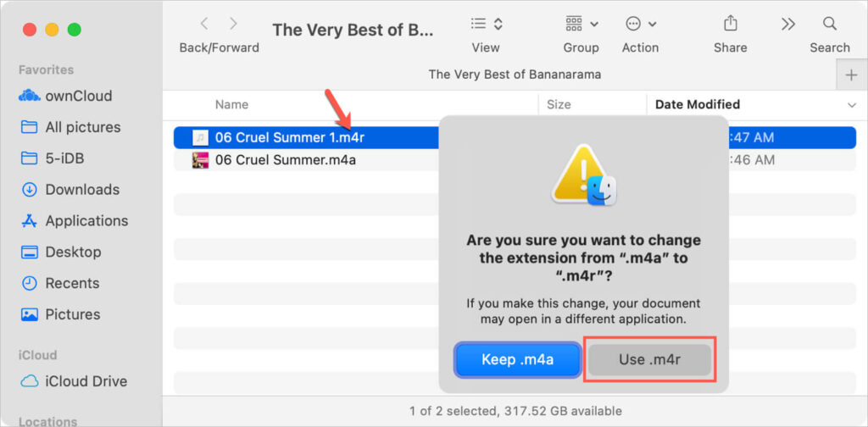Click the Forward arrow in toolbar
Viewport: 868px width, 427px height.
click(233, 24)
